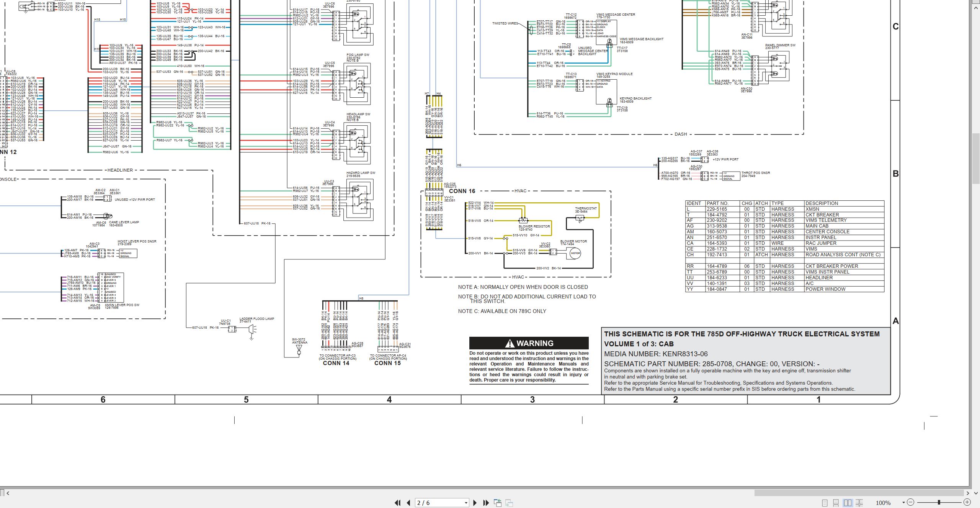Click the 'BLOWER RESISTOR' label
Viewport: 980px width, 508px height.
pyautogui.click(x=534, y=226)
